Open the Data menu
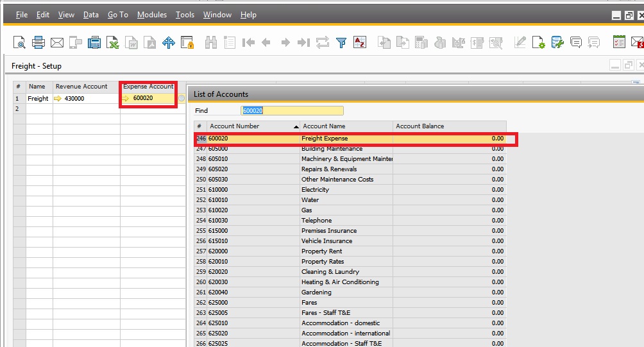The image size is (644, 347). pyautogui.click(x=91, y=15)
